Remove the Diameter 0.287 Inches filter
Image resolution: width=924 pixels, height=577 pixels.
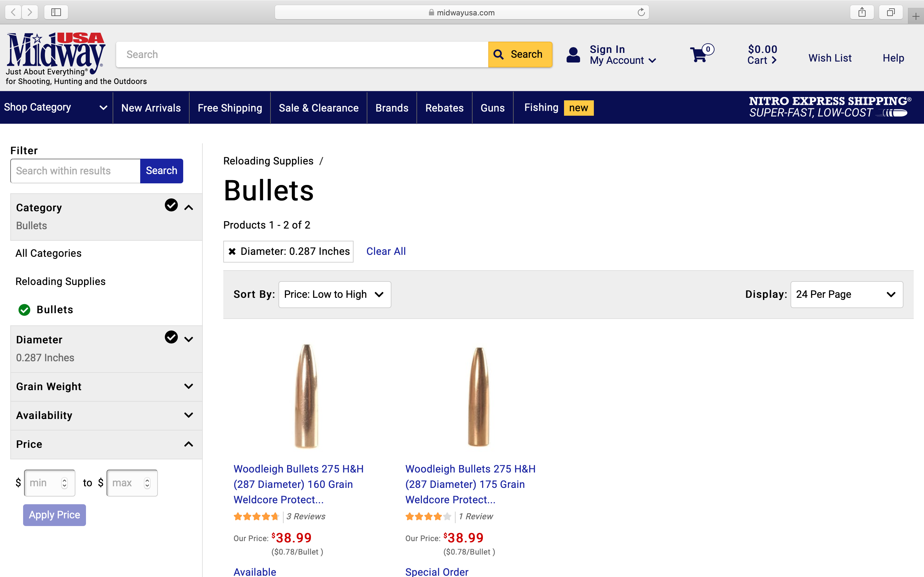tap(232, 251)
